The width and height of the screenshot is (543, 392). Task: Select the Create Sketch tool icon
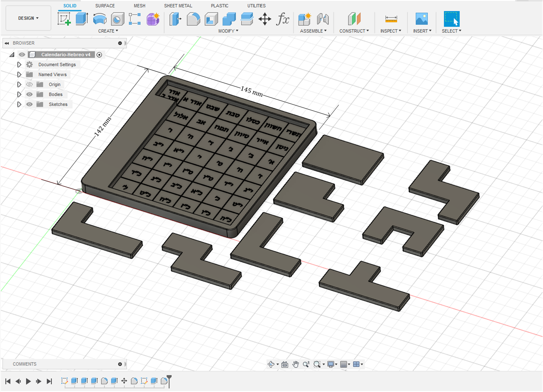64,19
